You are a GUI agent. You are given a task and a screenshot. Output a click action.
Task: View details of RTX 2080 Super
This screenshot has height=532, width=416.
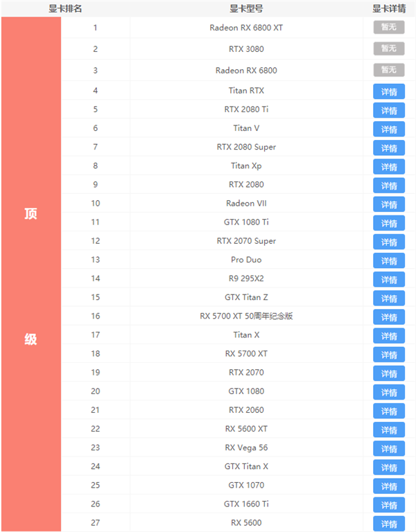(389, 148)
